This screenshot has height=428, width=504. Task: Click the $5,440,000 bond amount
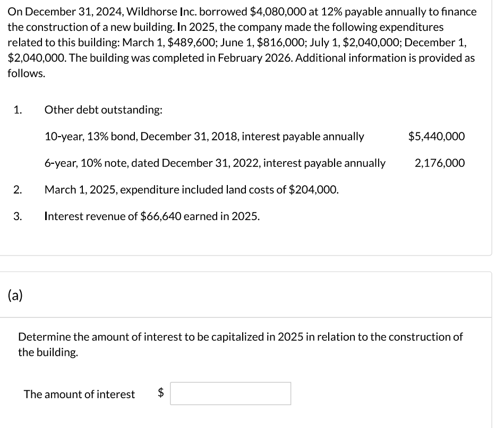pyautogui.click(x=437, y=137)
